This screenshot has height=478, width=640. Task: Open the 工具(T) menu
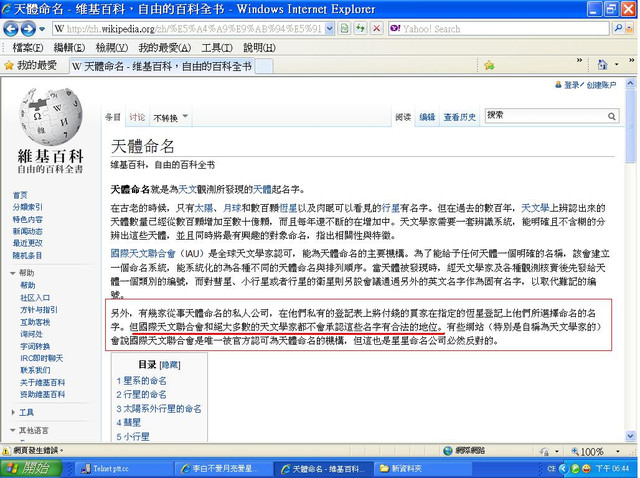coord(217,48)
